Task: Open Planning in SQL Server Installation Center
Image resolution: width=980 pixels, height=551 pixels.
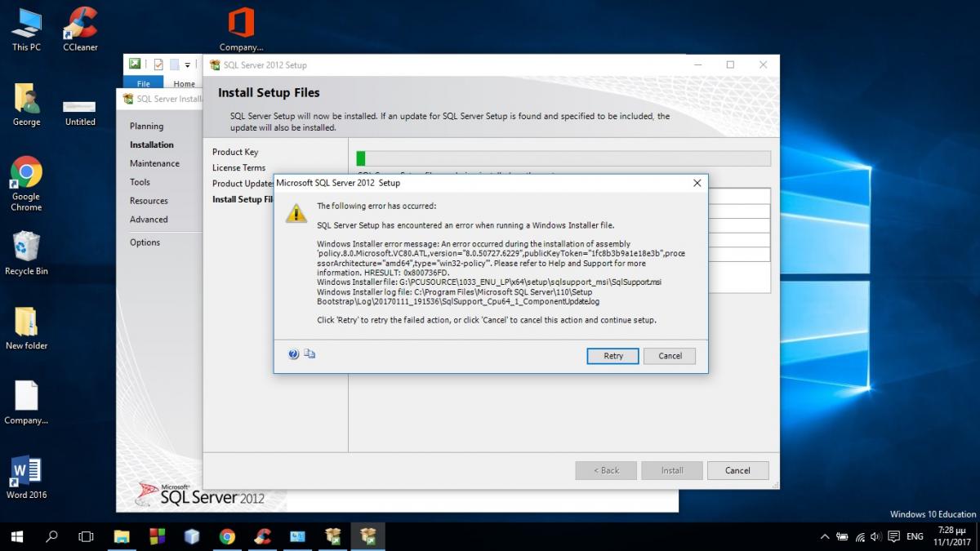Action: [x=146, y=126]
